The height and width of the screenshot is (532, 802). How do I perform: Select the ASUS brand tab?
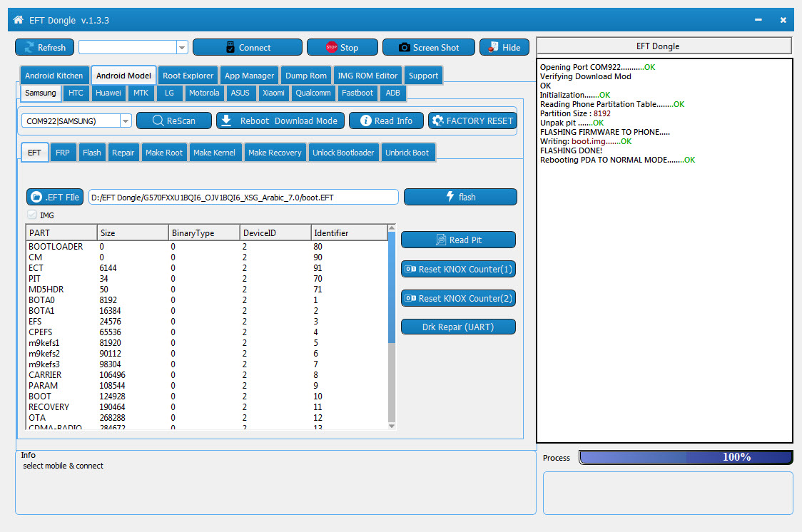point(240,93)
